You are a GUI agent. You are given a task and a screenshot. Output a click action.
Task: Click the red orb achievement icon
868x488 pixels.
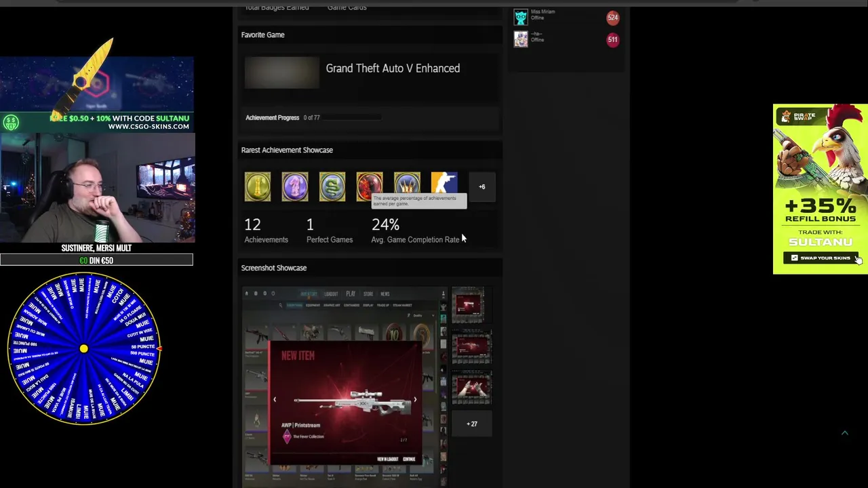pyautogui.click(x=370, y=186)
